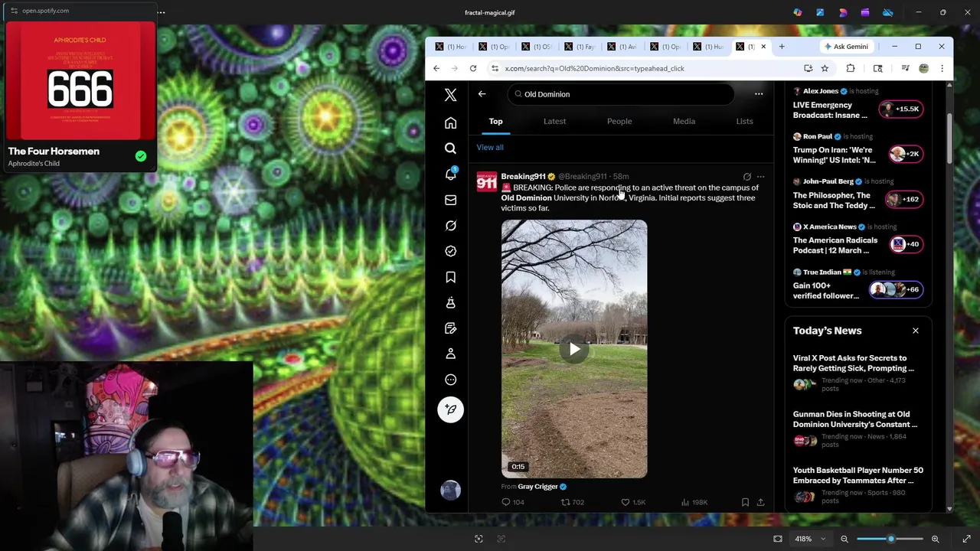View analytics showing 198K views

pos(694,502)
